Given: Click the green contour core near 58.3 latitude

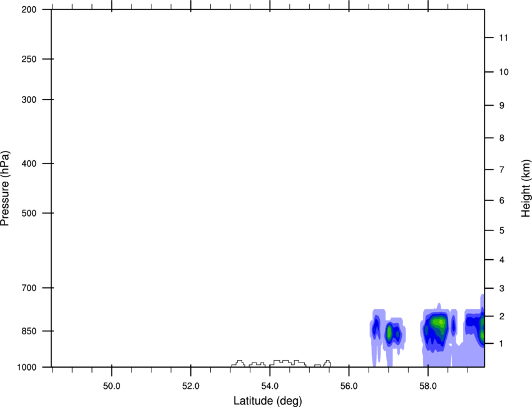Looking at the screenshot, I should click(x=438, y=323).
